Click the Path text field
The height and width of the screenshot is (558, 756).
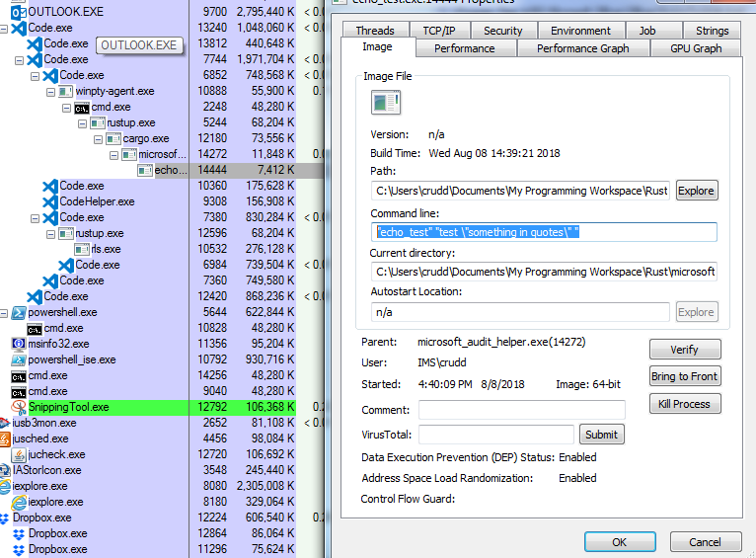[x=520, y=191]
